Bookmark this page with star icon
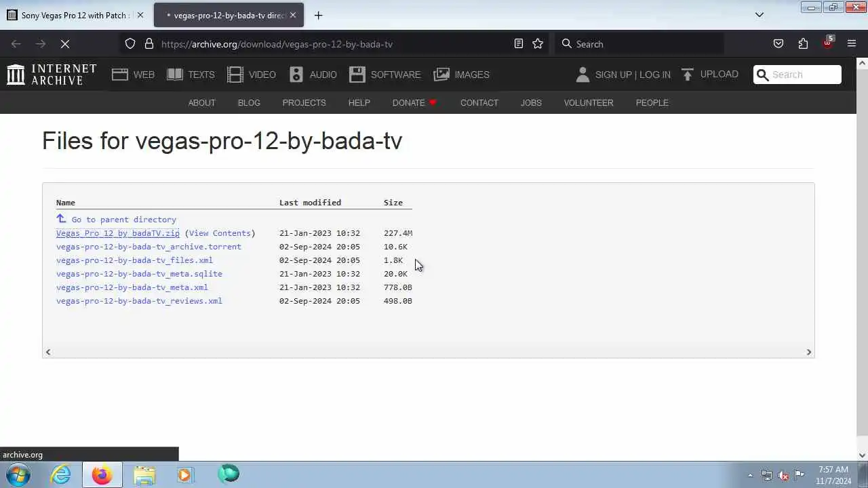Viewport: 868px width, 488px height. pos(538,44)
